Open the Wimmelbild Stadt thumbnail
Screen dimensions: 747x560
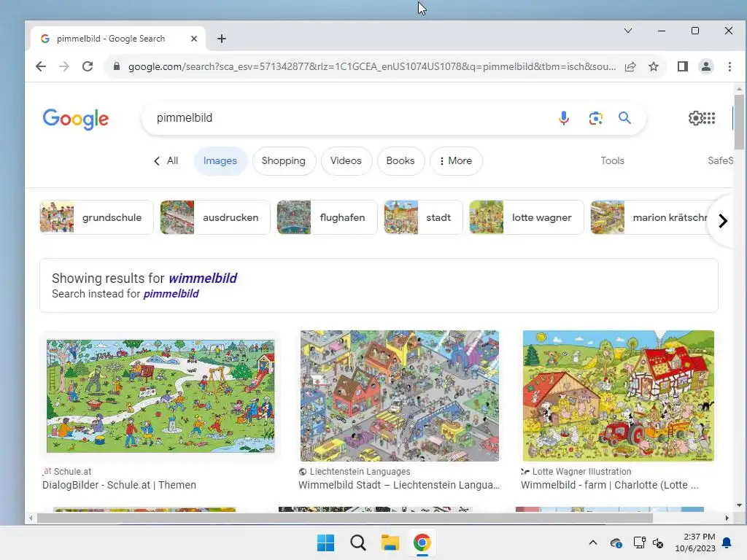[x=400, y=396]
